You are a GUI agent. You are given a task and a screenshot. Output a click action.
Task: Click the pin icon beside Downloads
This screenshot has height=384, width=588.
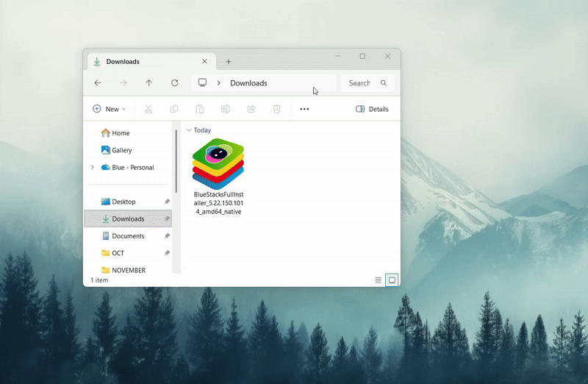pos(167,218)
